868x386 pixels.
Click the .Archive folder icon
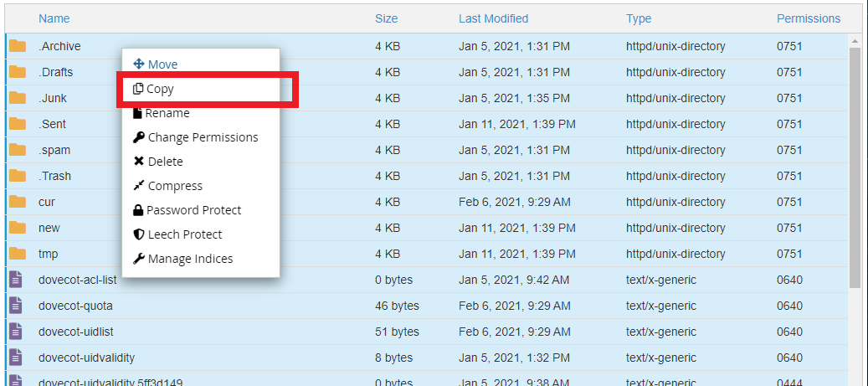pyautogui.click(x=18, y=46)
